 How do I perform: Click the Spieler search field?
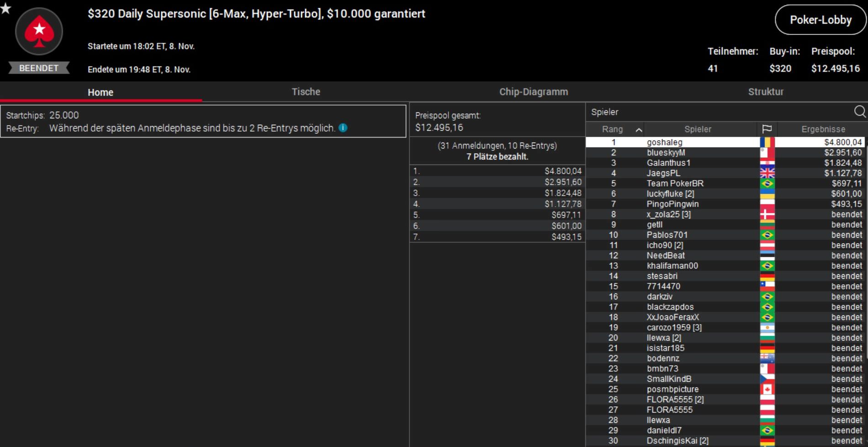(717, 112)
